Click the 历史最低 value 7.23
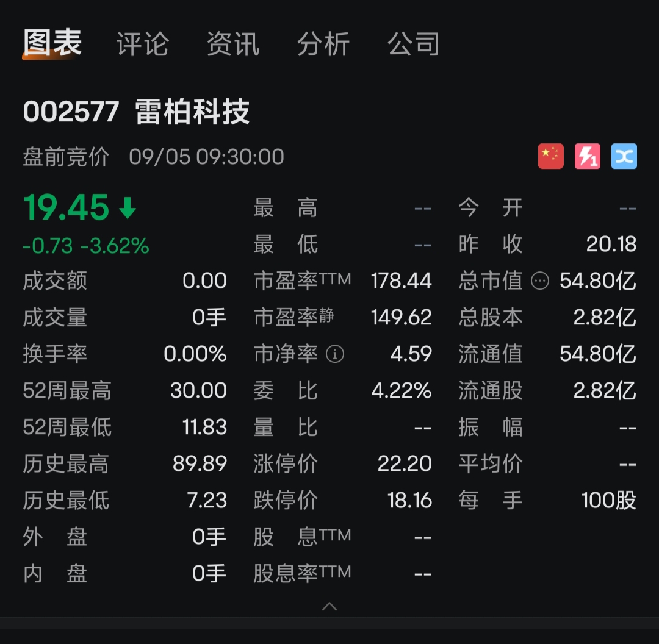 (207, 500)
